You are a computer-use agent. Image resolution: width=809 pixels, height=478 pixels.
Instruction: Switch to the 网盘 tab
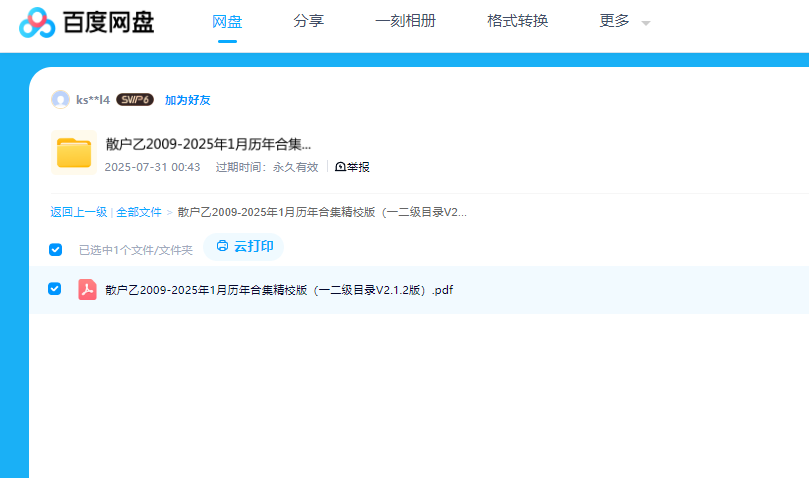(x=227, y=21)
